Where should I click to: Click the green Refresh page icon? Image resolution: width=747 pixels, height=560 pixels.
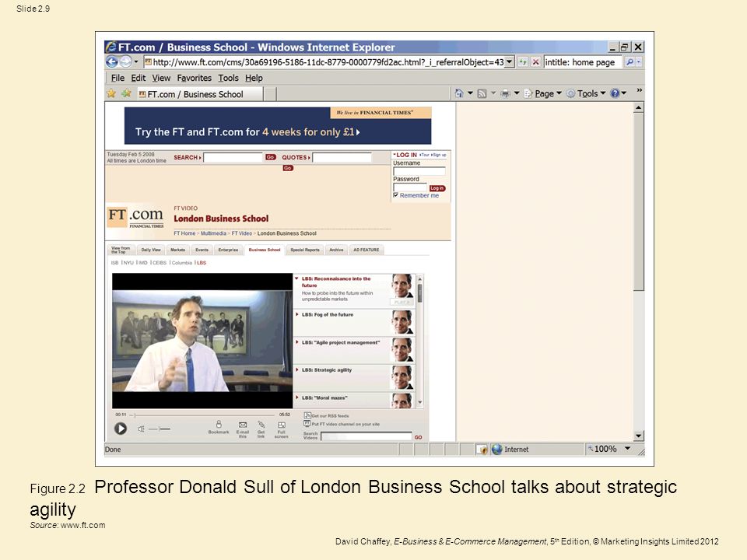click(523, 62)
